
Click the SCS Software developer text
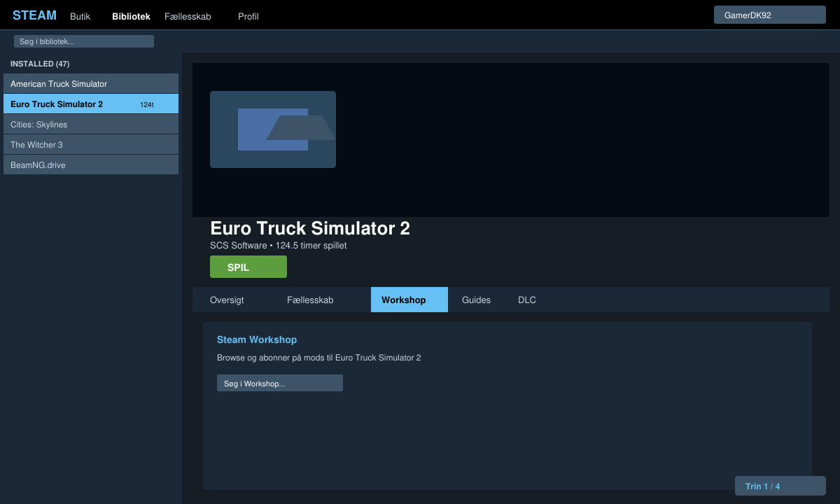[239, 246]
